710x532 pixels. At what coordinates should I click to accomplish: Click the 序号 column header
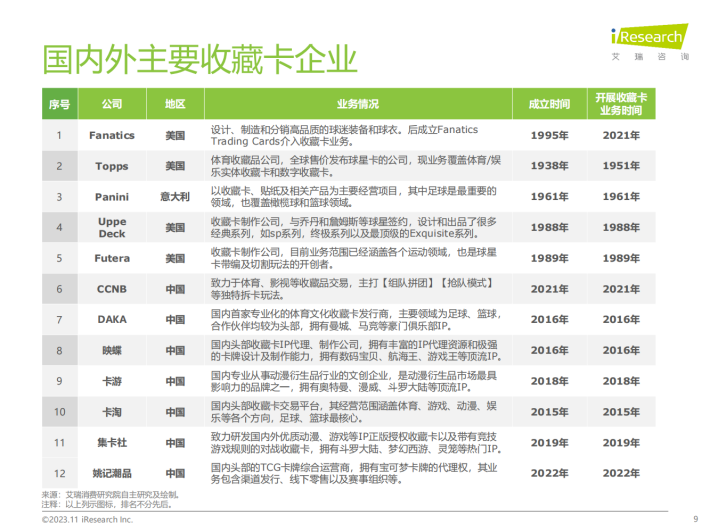point(59,104)
